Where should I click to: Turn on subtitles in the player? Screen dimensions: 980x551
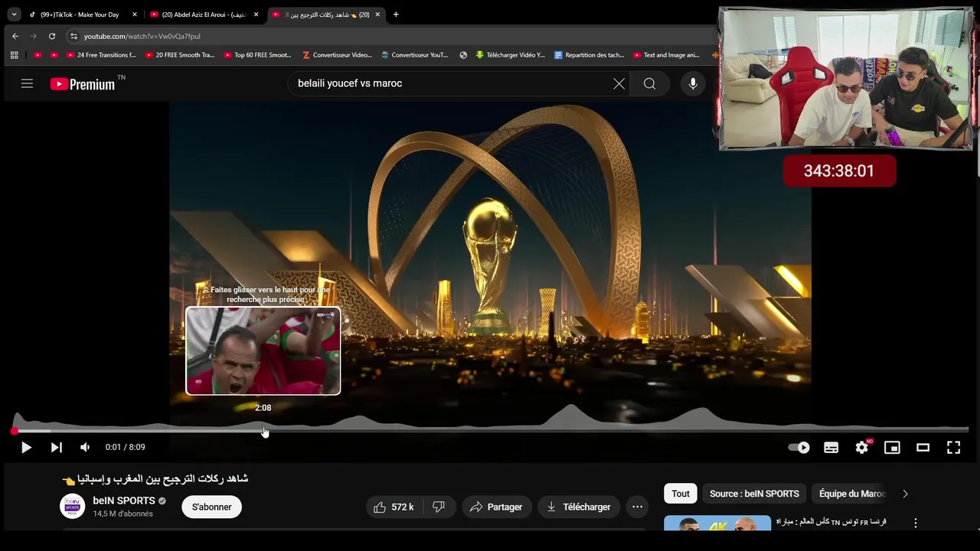[831, 448]
